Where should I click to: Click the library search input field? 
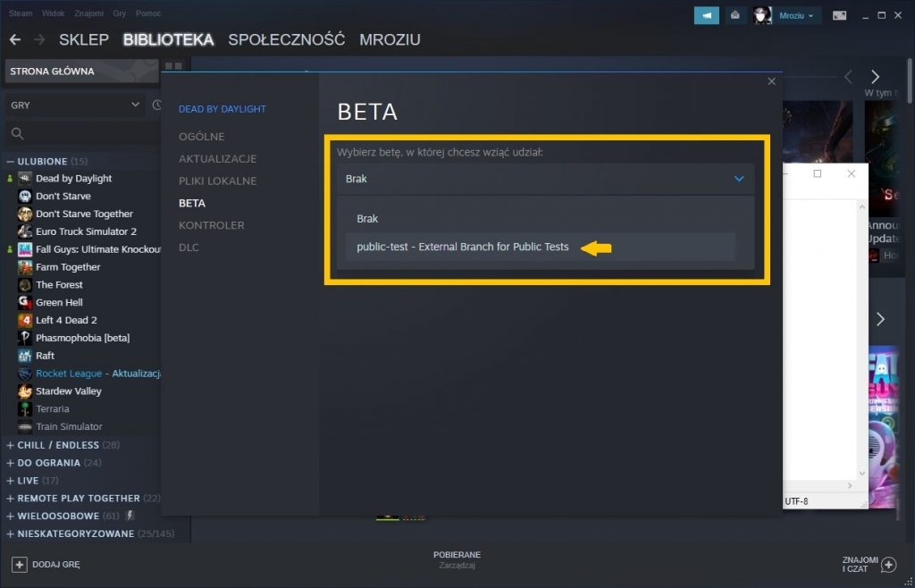coord(81,133)
